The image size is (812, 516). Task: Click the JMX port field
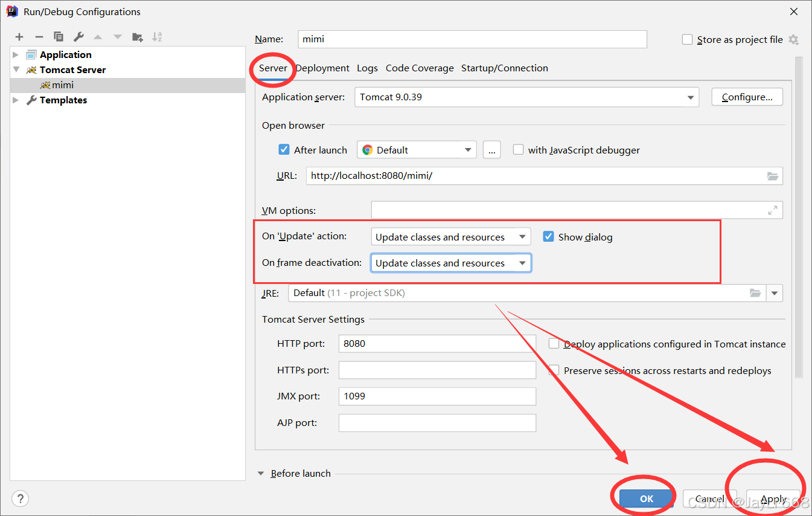[437, 396]
